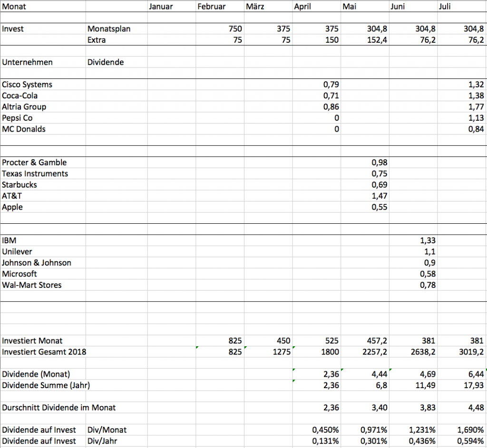Select Cisco Systems April dividend 0,79
487x448 pixels.
(x=331, y=85)
